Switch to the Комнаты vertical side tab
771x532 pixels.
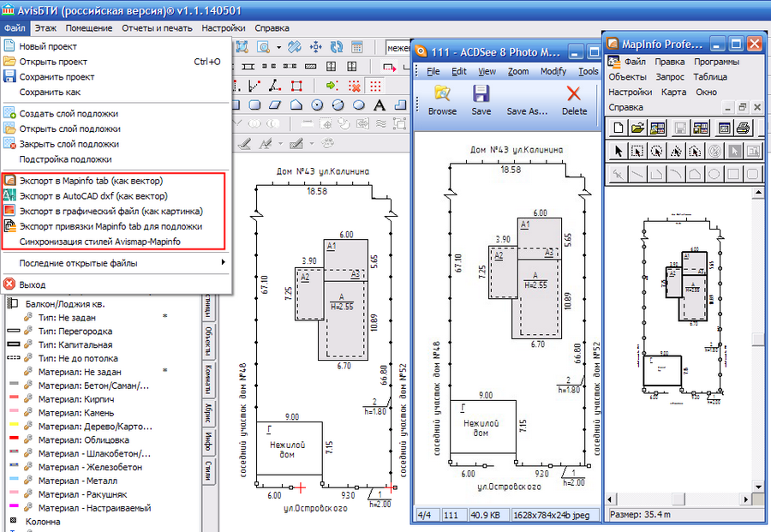pyautogui.click(x=209, y=380)
